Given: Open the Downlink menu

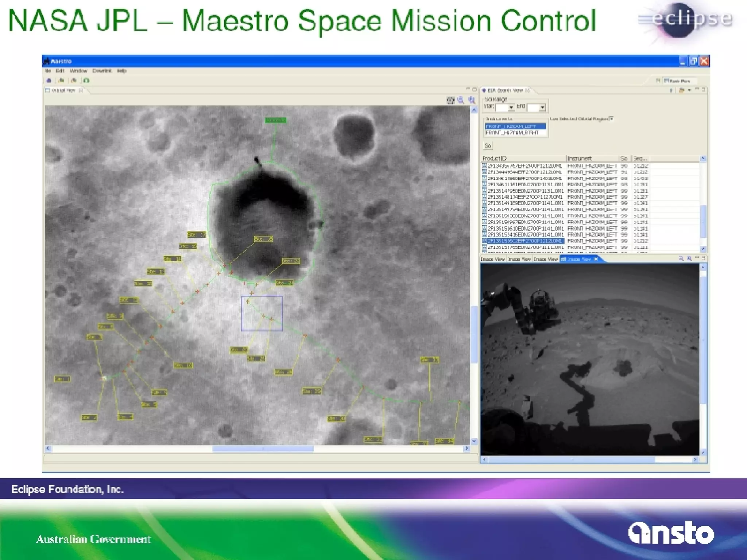Looking at the screenshot, I should pos(102,71).
